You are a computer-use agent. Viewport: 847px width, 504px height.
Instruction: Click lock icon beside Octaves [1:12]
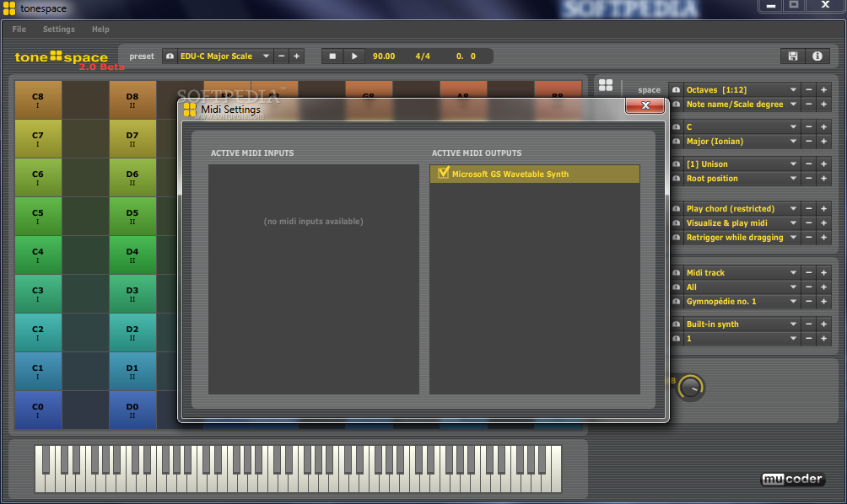(676, 89)
